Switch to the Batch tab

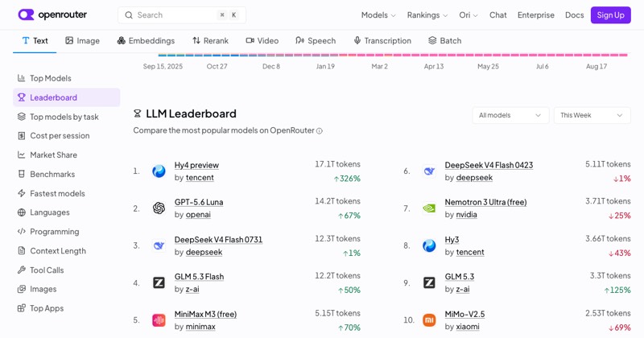tap(445, 41)
